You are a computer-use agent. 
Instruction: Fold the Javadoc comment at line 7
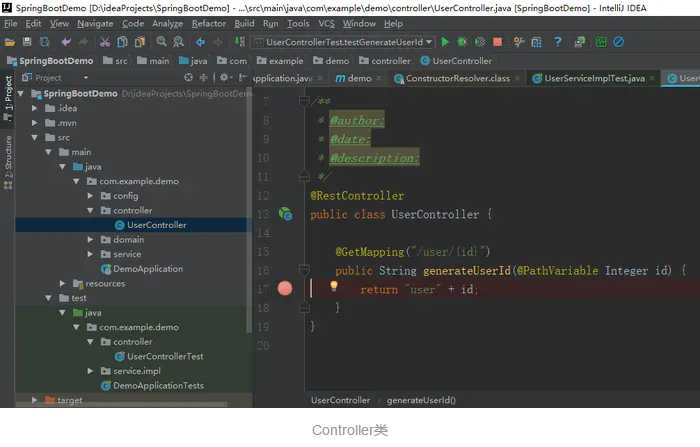304,101
